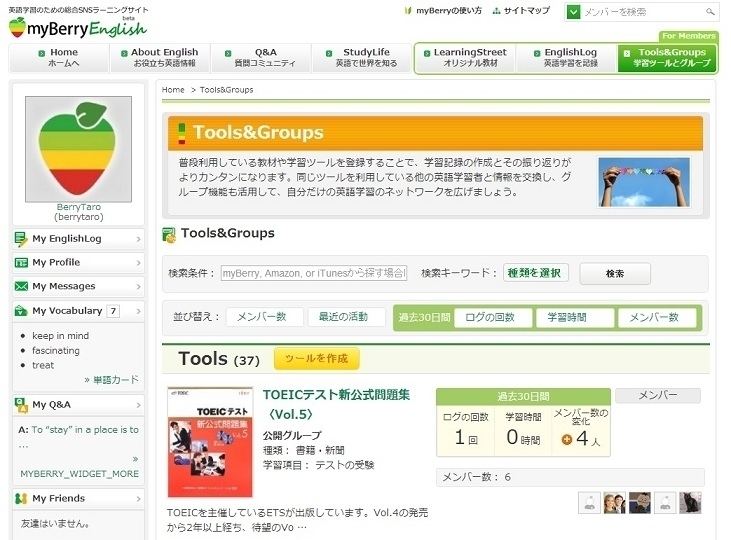Expand My EnglishLog arrow
Viewport: 731px width, 540px height.
point(138,239)
